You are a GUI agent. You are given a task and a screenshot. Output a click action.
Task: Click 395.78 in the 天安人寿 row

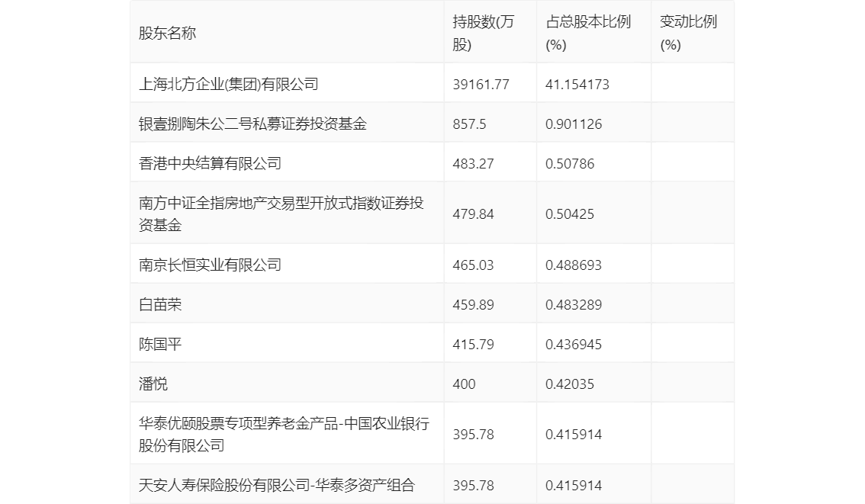point(474,486)
